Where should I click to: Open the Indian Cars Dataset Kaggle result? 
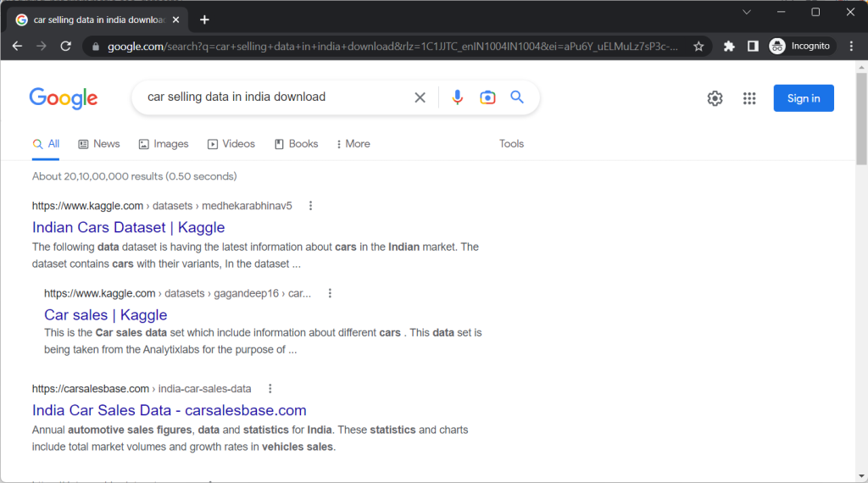(x=129, y=227)
